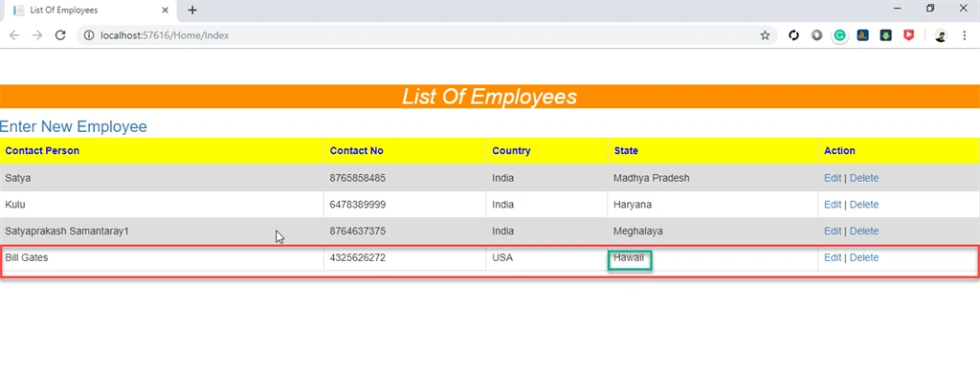The height and width of the screenshot is (375, 980).
Task: Click India in the Satya row
Action: pyautogui.click(x=502, y=178)
